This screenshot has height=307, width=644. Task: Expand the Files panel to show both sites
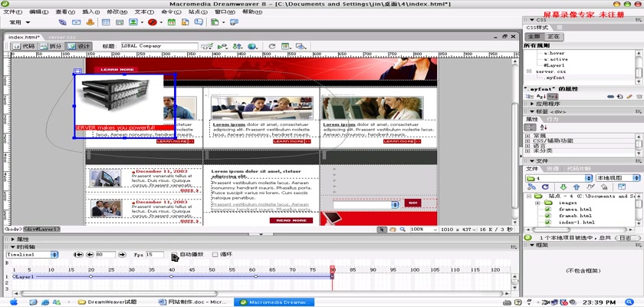click(x=622, y=187)
